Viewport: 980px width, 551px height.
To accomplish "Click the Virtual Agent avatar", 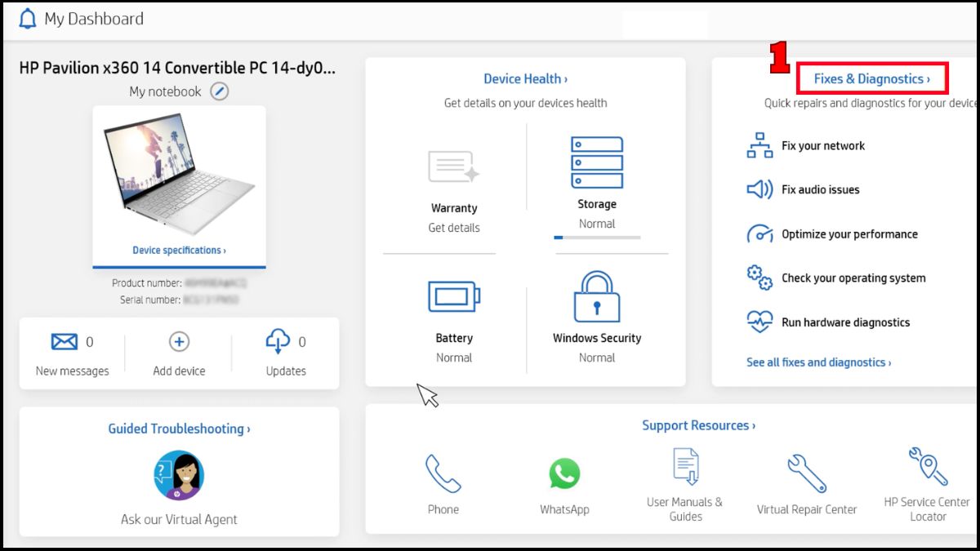I will pyautogui.click(x=179, y=475).
